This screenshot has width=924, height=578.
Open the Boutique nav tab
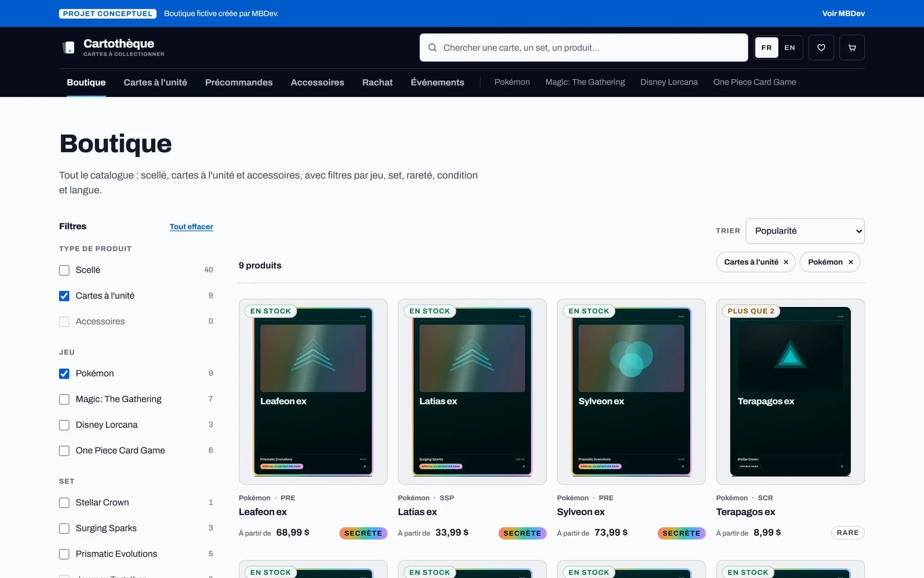tap(86, 82)
